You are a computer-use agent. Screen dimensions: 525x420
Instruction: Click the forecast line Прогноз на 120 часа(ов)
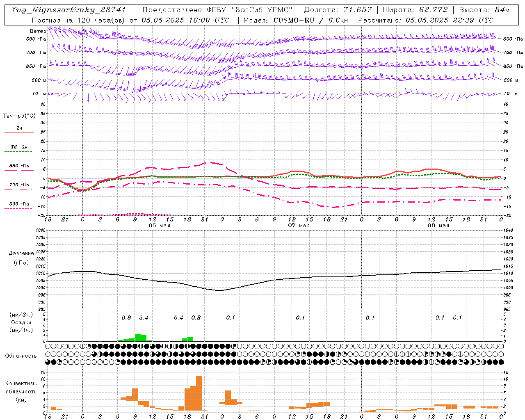coord(79,20)
